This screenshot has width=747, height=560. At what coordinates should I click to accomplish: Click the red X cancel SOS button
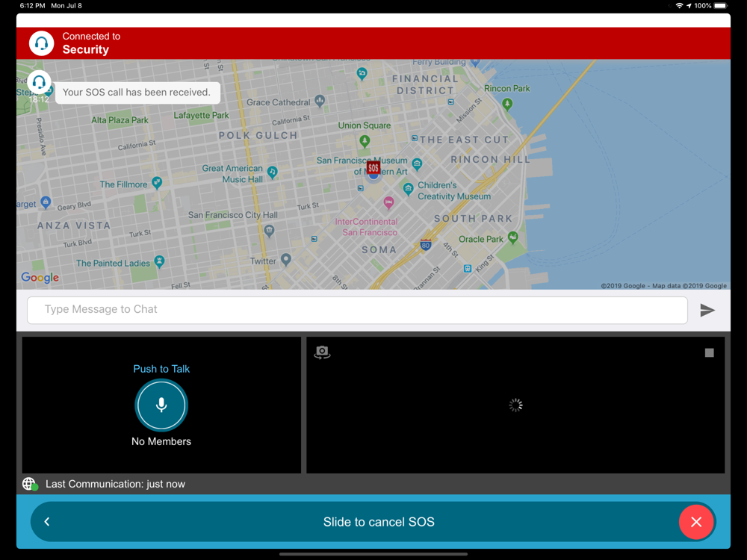[696, 522]
